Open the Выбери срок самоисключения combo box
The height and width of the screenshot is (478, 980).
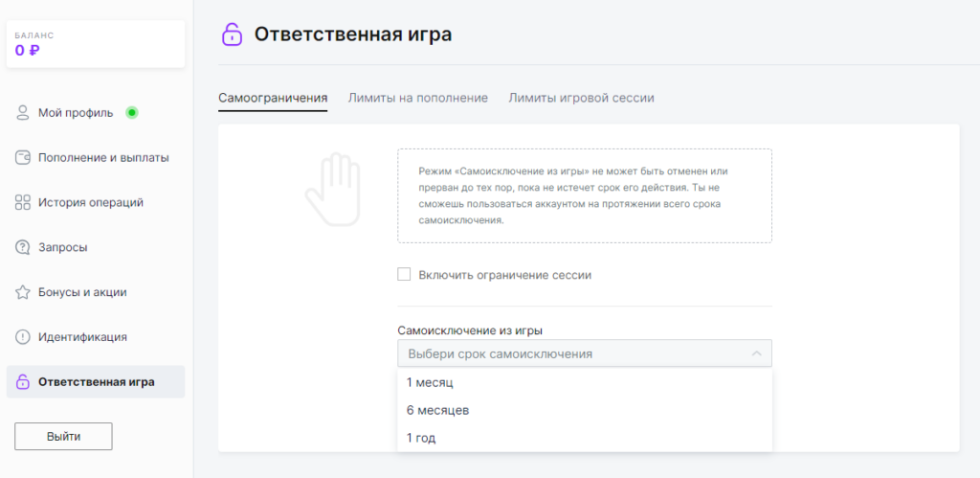pyautogui.click(x=585, y=353)
